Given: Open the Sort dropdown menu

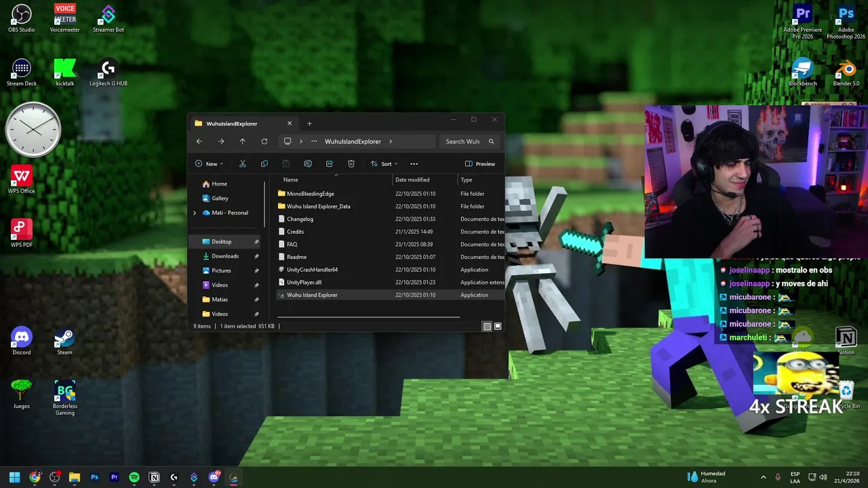Looking at the screenshot, I should coord(384,164).
